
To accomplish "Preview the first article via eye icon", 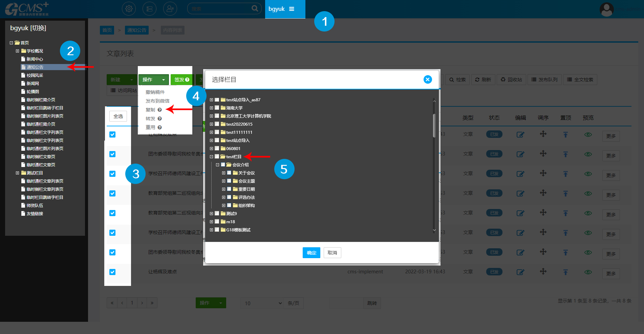I will click(588, 134).
